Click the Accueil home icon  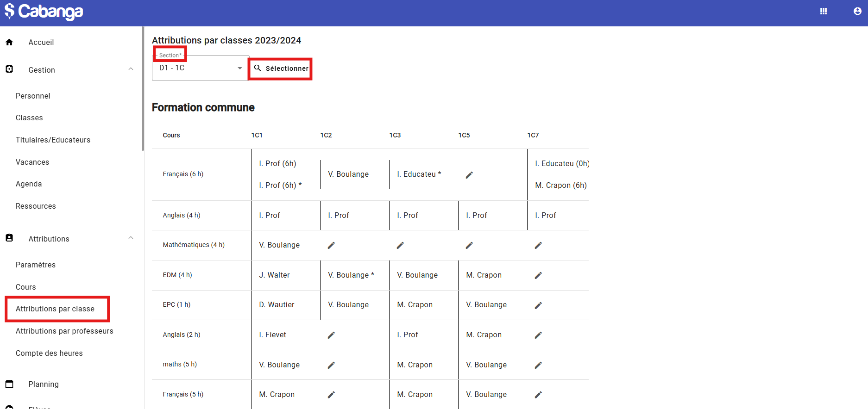pyautogui.click(x=9, y=42)
